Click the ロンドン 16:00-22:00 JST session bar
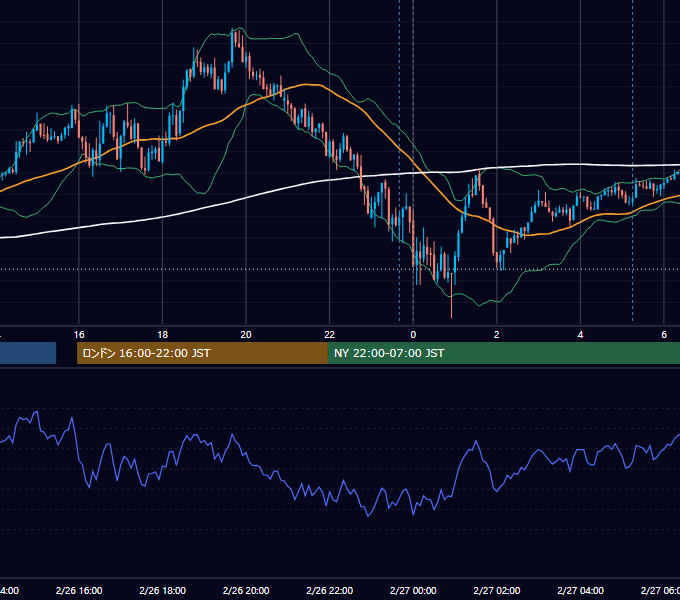Image resolution: width=680 pixels, height=600 pixels. tap(202, 353)
